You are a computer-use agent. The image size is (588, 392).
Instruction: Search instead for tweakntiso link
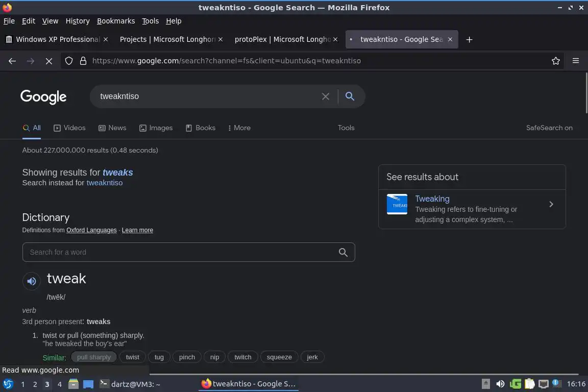point(104,183)
